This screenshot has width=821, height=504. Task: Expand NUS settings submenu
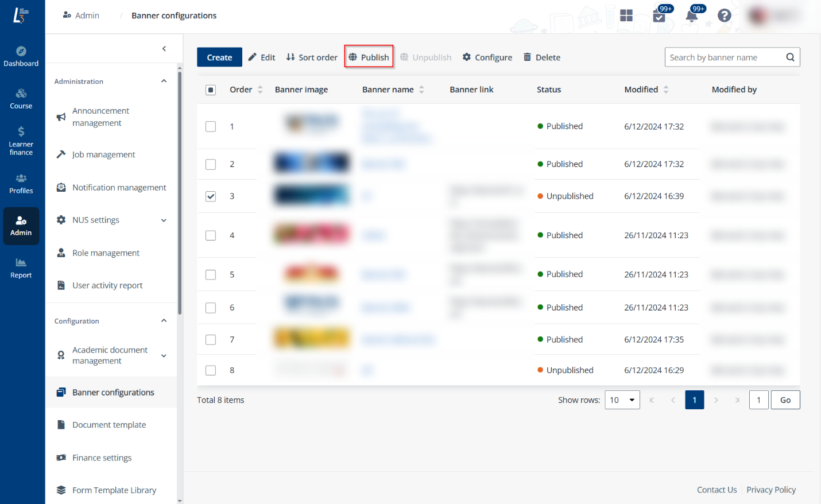(x=164, y=220)
